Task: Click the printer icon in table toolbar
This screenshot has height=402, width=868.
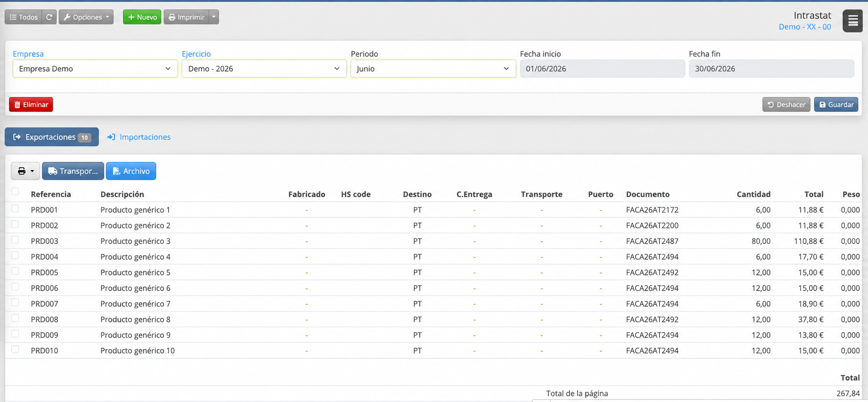Action: pos(25,171)
